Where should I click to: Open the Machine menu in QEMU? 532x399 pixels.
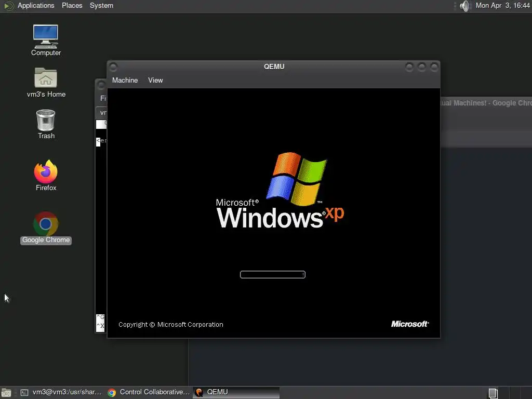[x=125, y=81]
